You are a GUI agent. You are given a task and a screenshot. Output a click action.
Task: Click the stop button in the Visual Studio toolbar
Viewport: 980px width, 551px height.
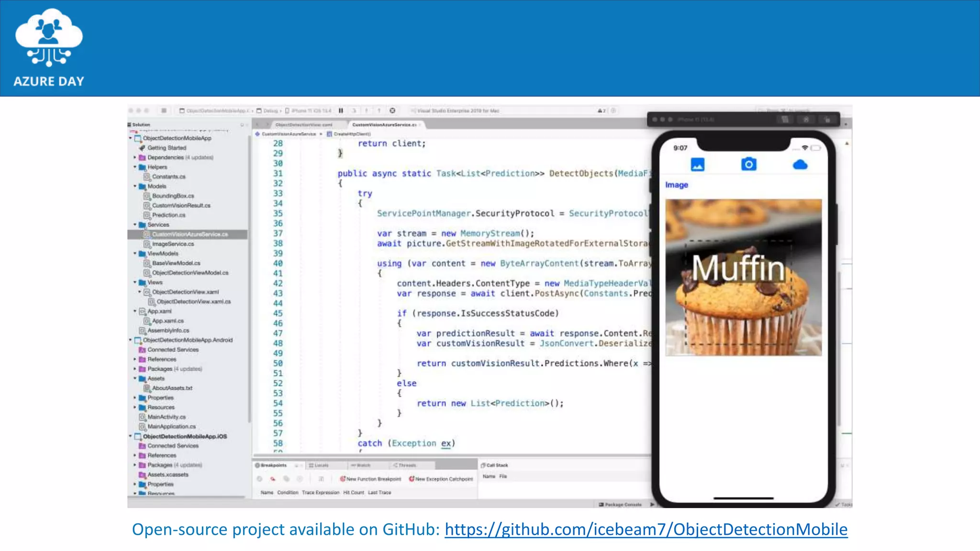164,110
